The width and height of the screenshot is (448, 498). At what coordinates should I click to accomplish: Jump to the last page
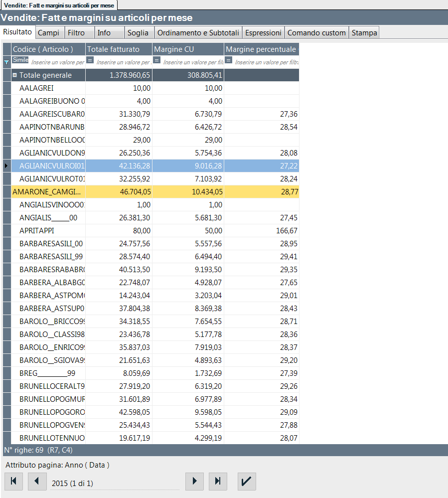218,482
